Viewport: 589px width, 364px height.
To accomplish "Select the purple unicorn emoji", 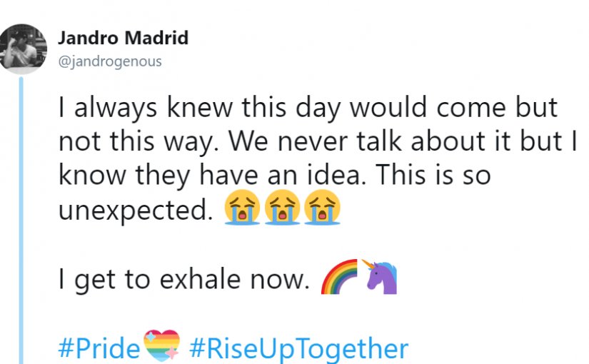I will pos(379,276).
